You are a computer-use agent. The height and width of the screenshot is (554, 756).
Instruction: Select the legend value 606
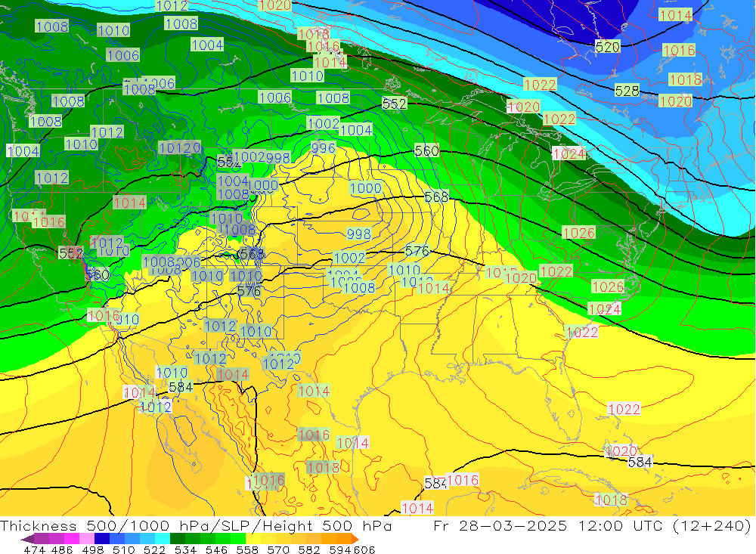point(364,549)
